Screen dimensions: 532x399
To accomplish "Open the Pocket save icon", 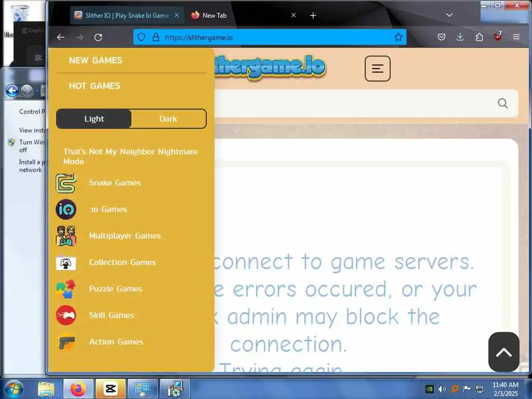I will click(x=442, y=37).
